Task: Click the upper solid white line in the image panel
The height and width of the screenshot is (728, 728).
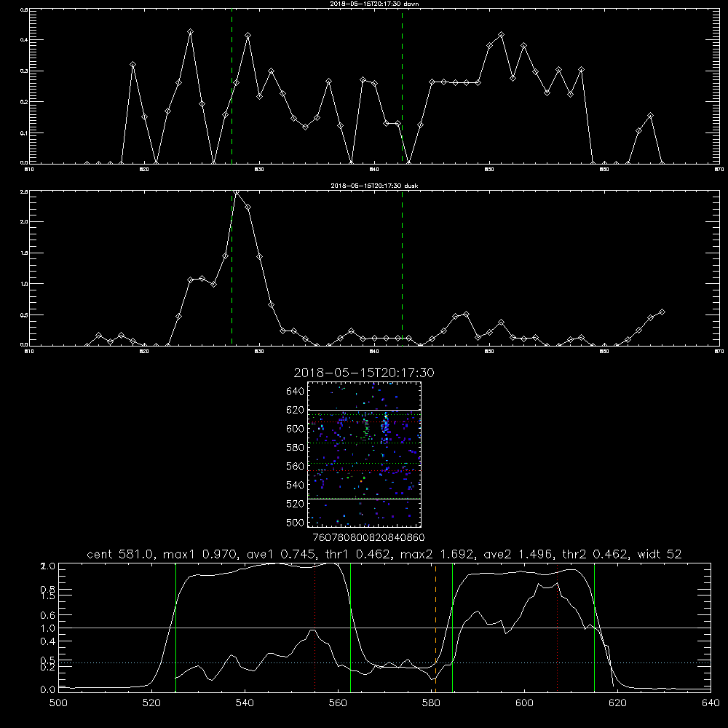Action: 364,410
